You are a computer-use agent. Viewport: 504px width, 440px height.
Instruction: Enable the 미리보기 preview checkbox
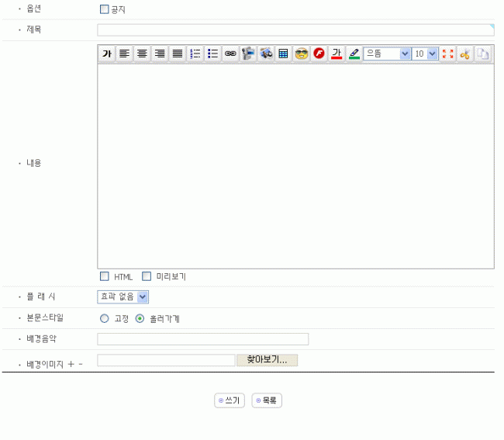tap(147, 276)
